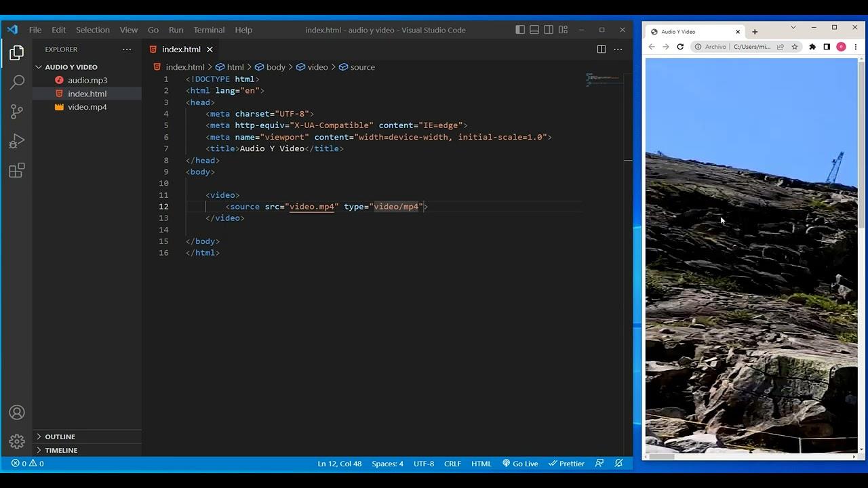Toggle Primary Side Bar layout icon
This screenshot has height=488, width=868.
click(520, 30)
